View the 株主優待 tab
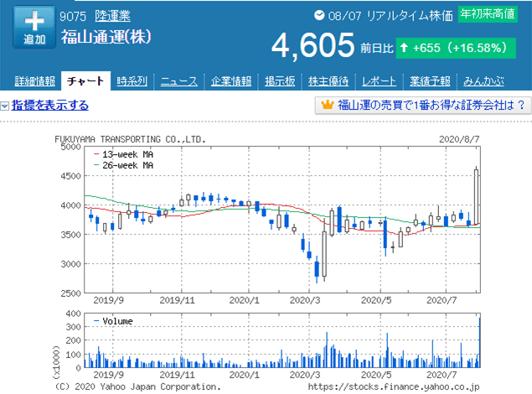Screen dimensions: 532x394 coord(328,81)
